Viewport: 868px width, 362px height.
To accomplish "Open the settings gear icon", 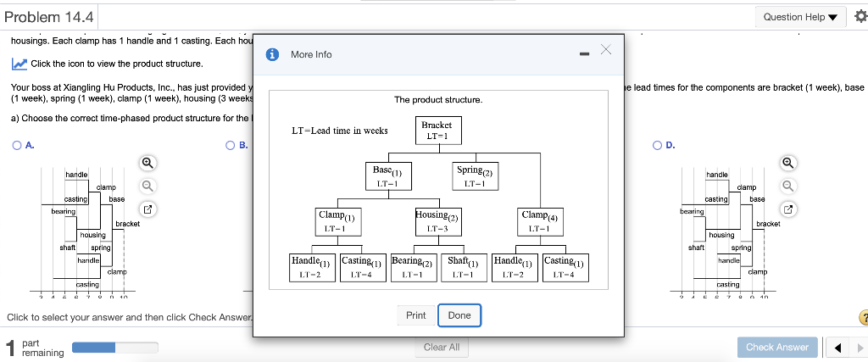I will click(x=860, y=17).
